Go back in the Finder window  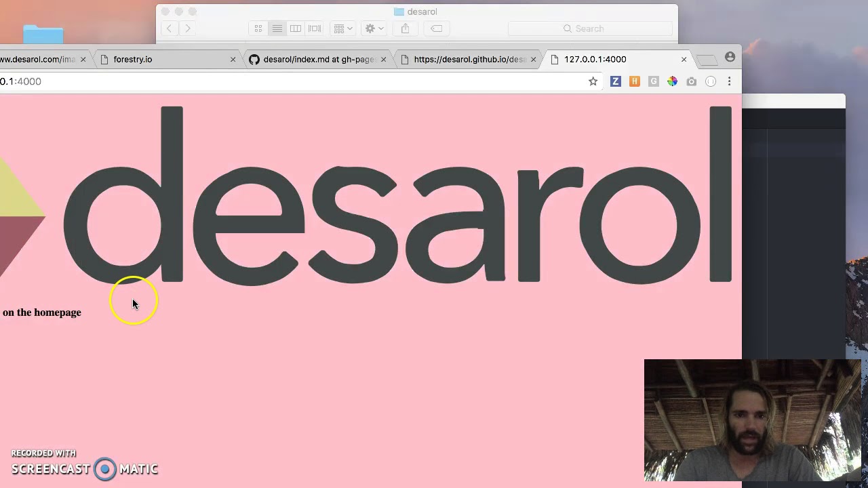point(170,28)
